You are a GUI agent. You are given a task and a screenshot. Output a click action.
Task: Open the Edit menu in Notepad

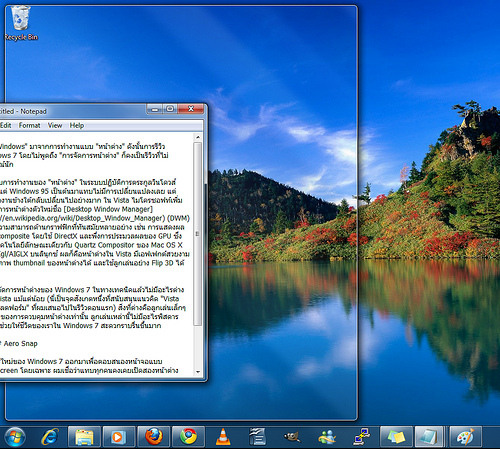point(5,125)
